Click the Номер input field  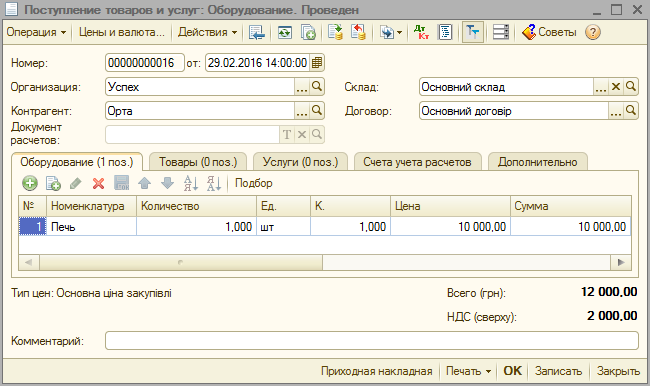[x=144, y=63]
